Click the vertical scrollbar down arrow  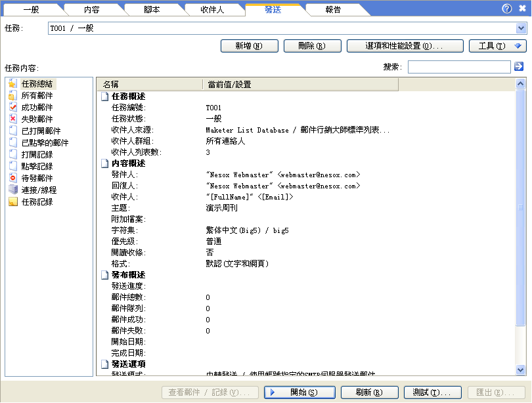click(x=521, y=370)
